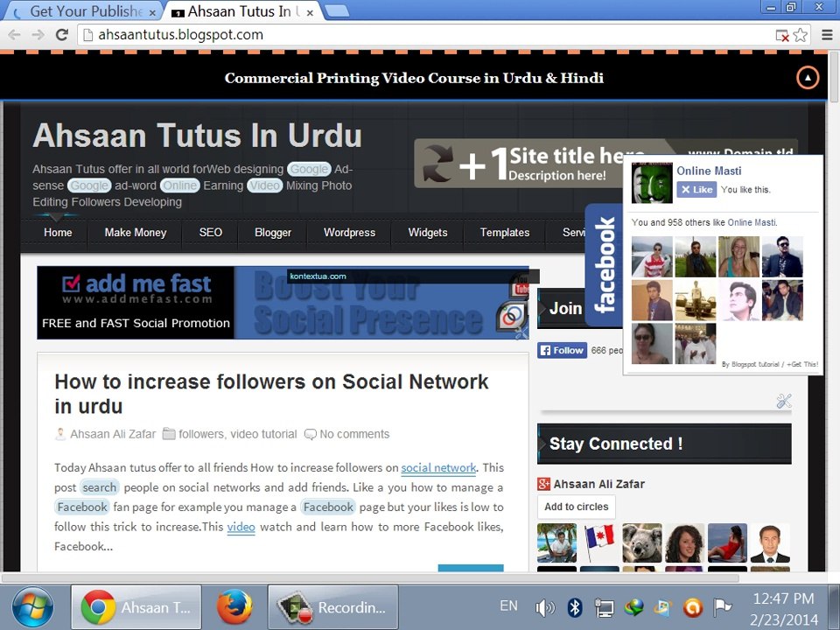Click the Commercial Printing Video Course banner
The image size is (840, 630).
[414, 78]
